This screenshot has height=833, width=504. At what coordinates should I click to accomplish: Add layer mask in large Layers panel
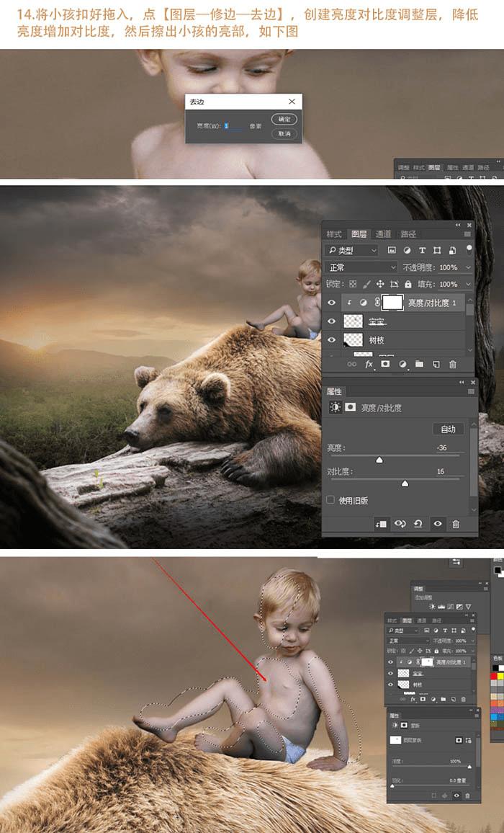click(386, 365)
